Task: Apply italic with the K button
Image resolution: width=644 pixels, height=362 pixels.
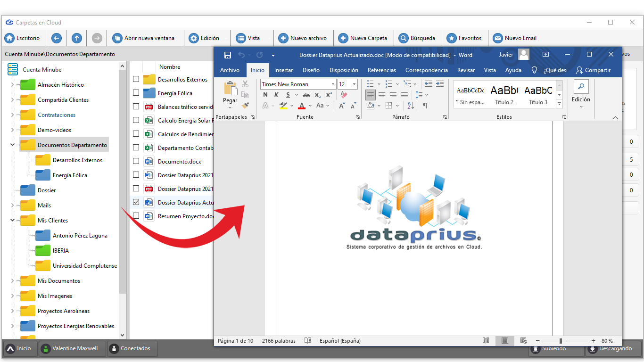Action: 277,95
